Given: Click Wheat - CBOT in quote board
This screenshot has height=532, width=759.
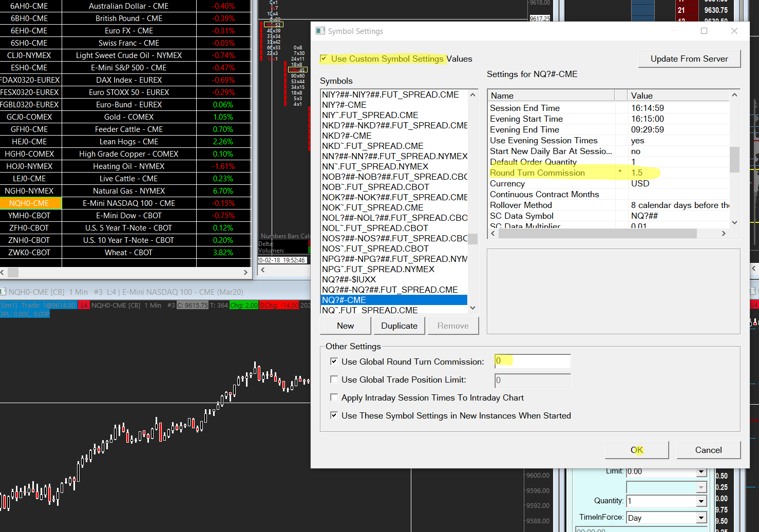Looking at the screenshot, I should [129, 253].
